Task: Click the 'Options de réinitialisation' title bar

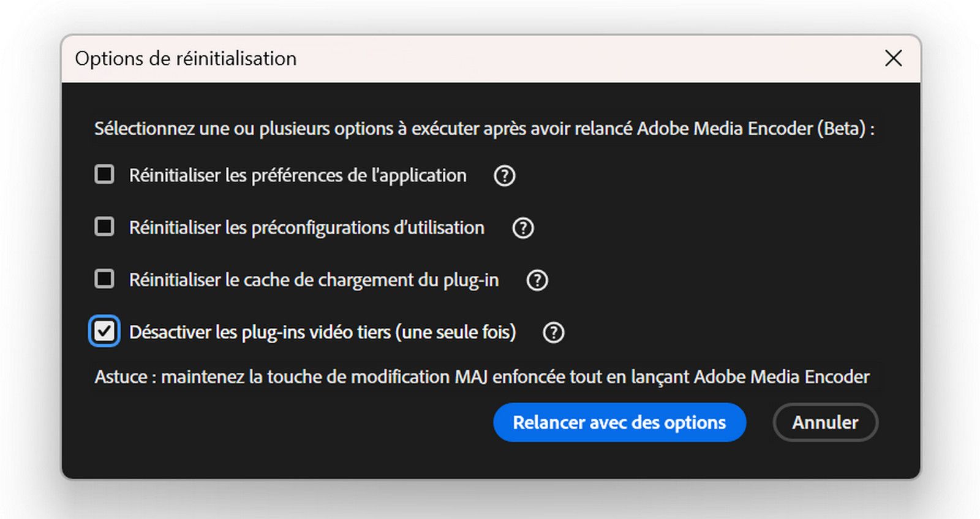Action: 185,59
